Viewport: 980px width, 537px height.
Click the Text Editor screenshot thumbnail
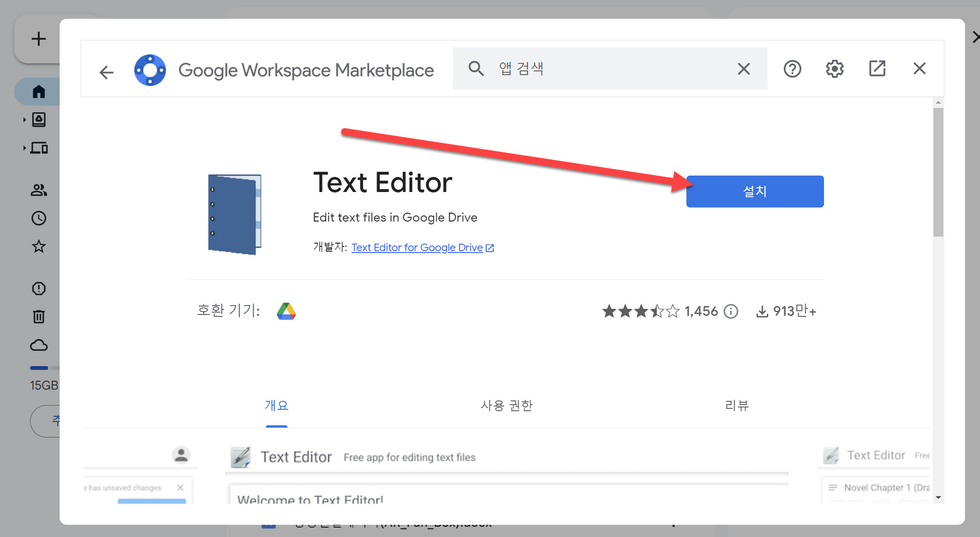tap(506, 474)
